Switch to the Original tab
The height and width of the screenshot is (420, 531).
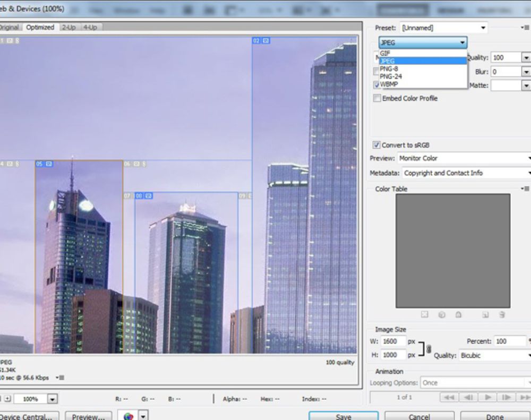[x=9, y=28]
